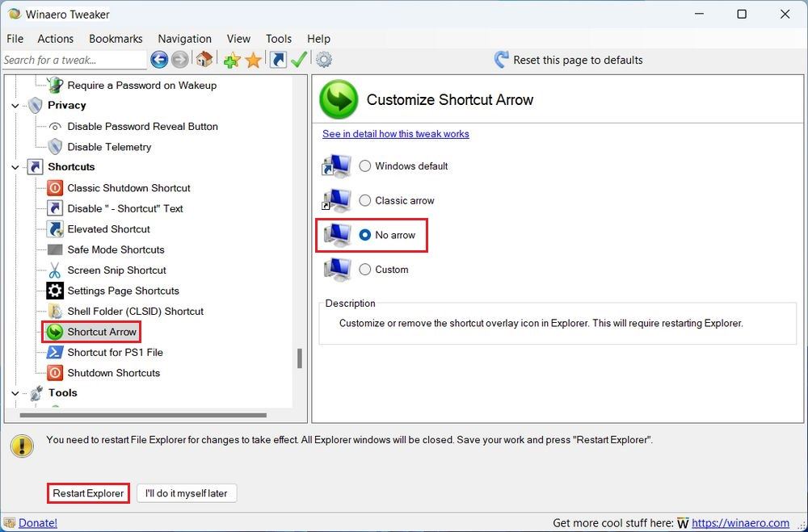
Task: Click the Disable Telemetry shield icon
Action: coord(55,147)
